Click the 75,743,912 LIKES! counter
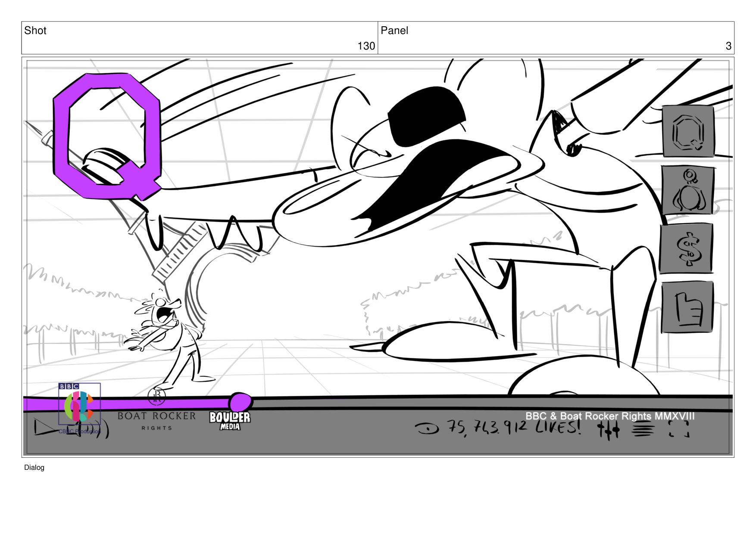756x534 pixels. point(514,428)
